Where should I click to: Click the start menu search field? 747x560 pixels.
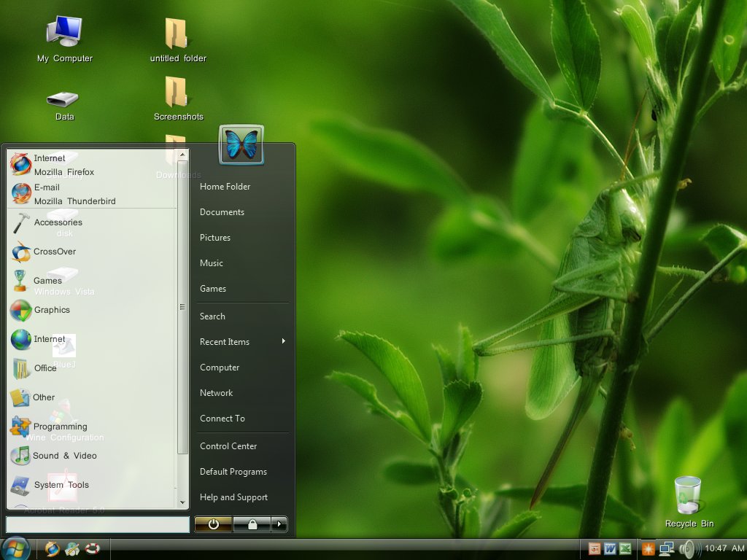[x=97, y=525]
